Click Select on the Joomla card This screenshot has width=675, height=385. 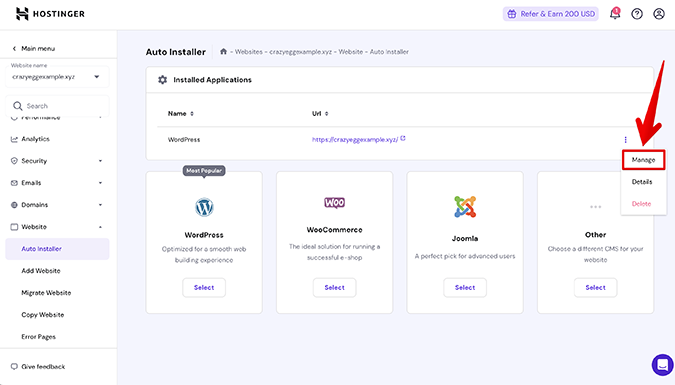tap(465, 287)
